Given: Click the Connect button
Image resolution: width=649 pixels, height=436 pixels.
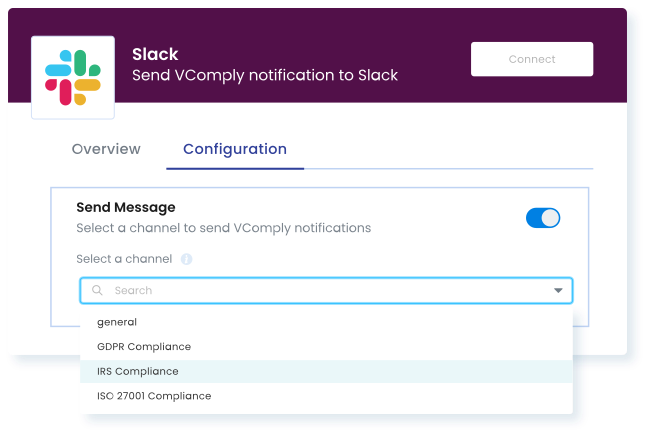Looking at the screenshot, I should click(x=532, y=59).
